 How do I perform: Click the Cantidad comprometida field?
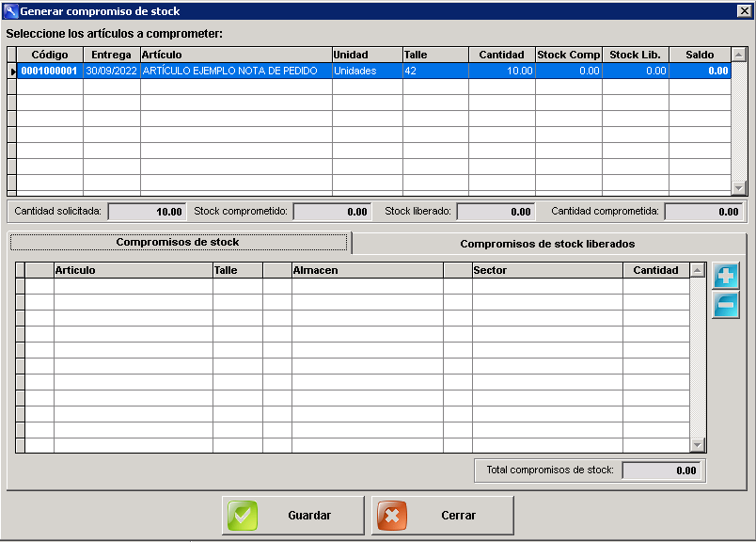coord(703,212)
